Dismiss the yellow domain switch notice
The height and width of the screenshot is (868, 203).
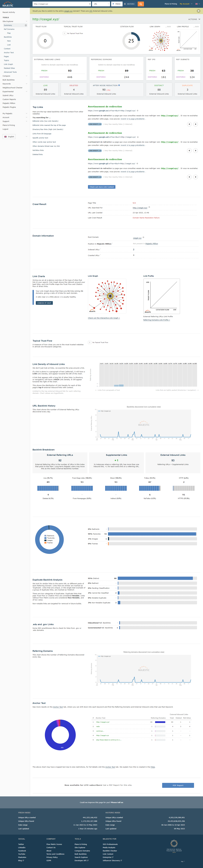pos(198,11)
